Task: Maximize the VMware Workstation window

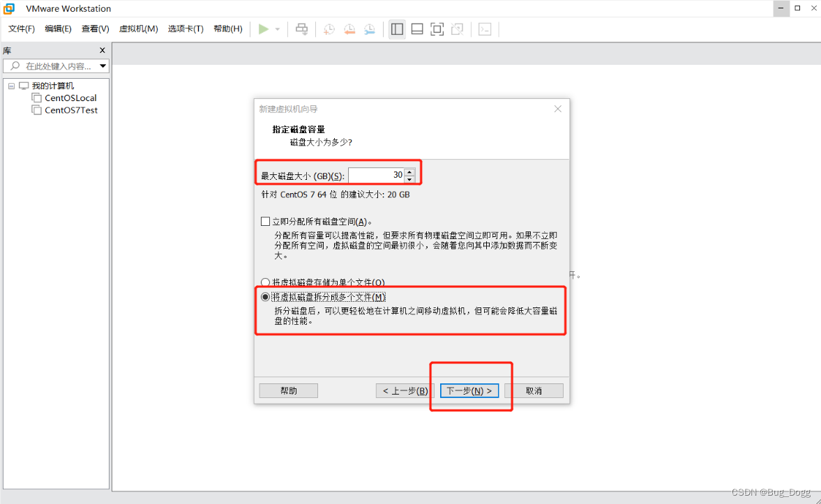Action: [797, 8]
